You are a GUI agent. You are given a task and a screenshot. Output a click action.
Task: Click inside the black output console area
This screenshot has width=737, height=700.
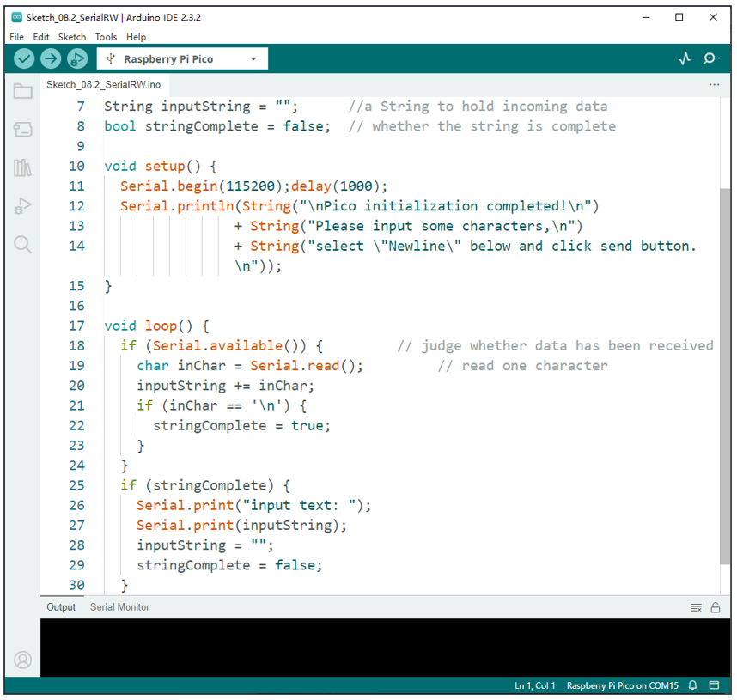(x=385, y=648)
